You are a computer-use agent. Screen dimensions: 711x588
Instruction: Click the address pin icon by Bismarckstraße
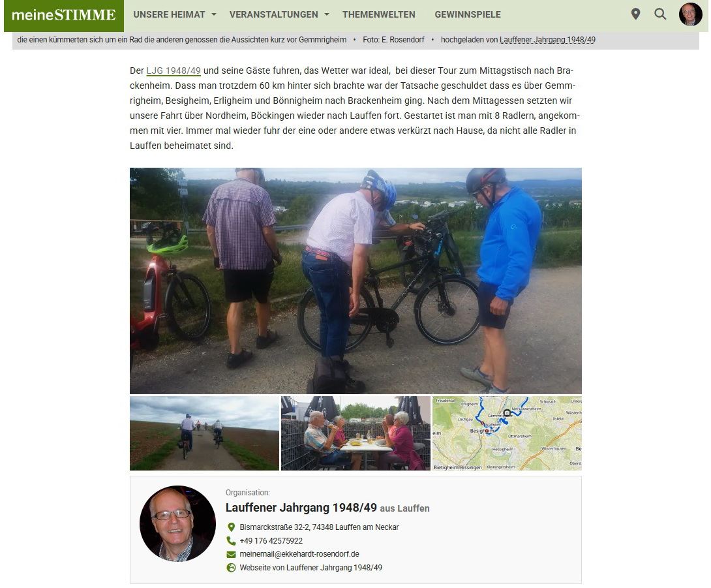click(232, 527)
